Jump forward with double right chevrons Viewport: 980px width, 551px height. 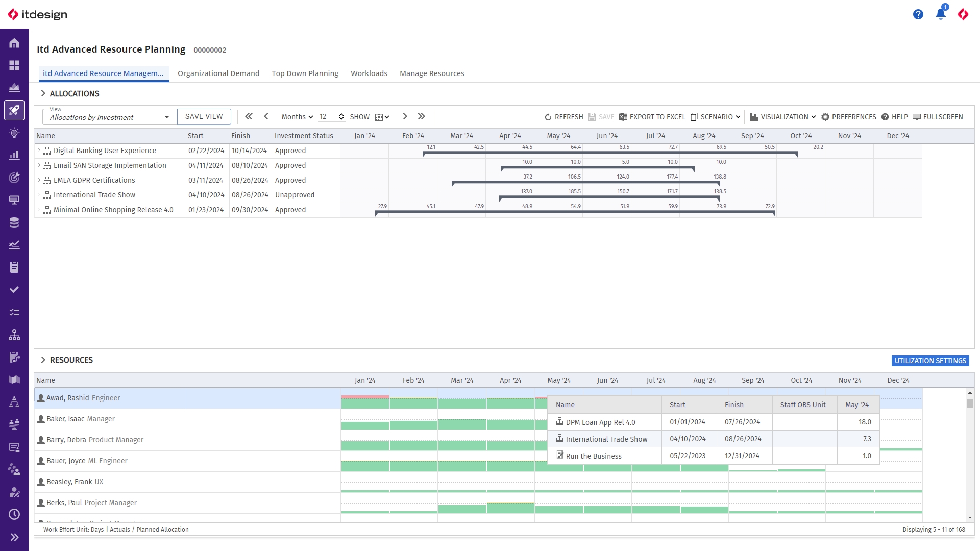[x=421, y=116]
